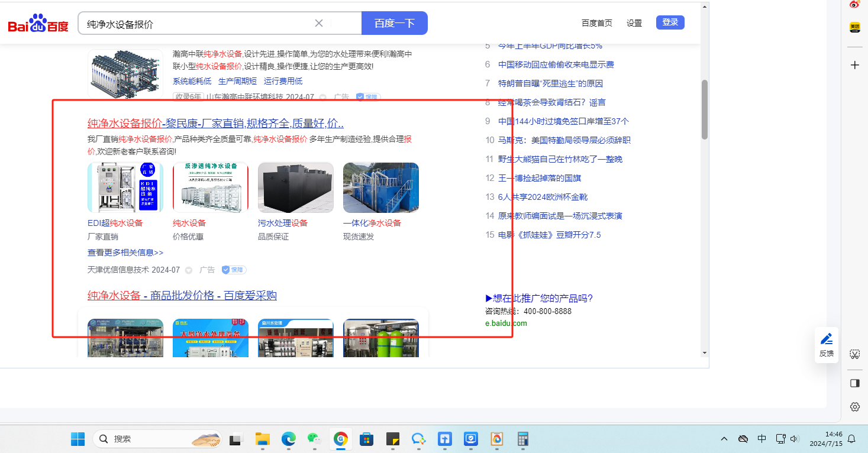Image resolution: width=868 pixels, height=453 pixels.
Task: Open hot search 野生大熊猫自己在竹林吃了一整晚
Action: click(x=560, y=159)
